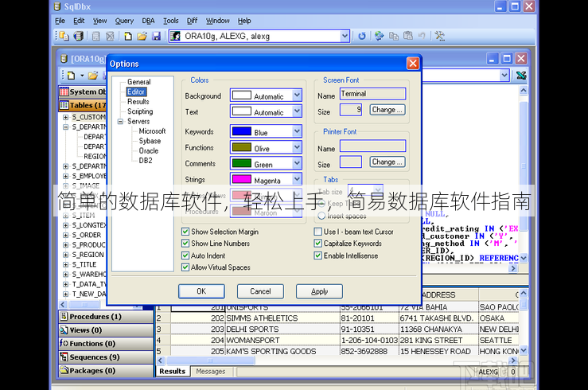
Task: Click Change button for Printer Font
Action: click(x=387, y=162)
